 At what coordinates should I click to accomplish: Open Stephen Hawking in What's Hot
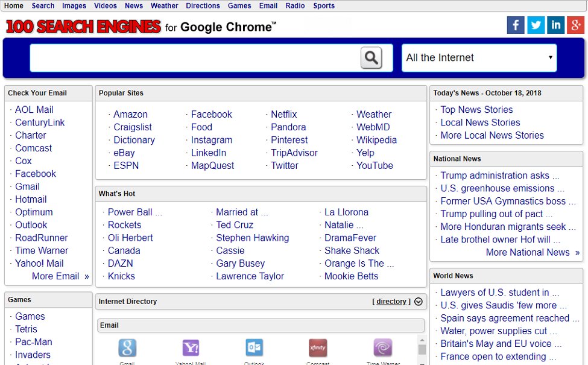253,238
